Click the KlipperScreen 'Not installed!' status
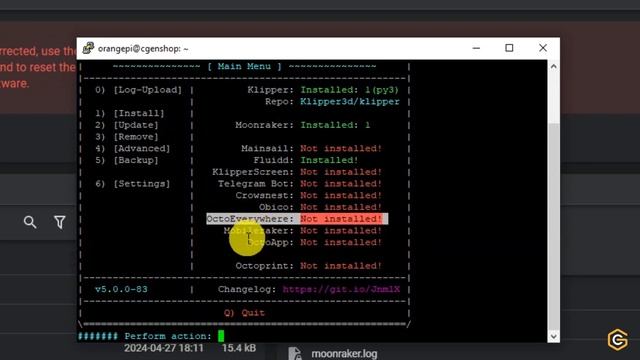Viewport: 640px width, 360px height. (341, 172)
